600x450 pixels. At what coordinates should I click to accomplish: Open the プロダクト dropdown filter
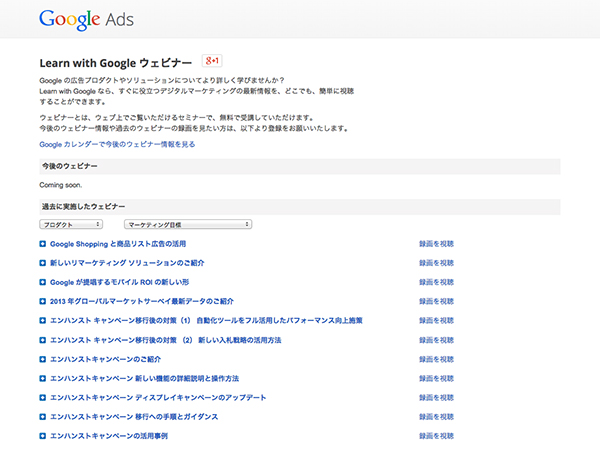point(71,224)
